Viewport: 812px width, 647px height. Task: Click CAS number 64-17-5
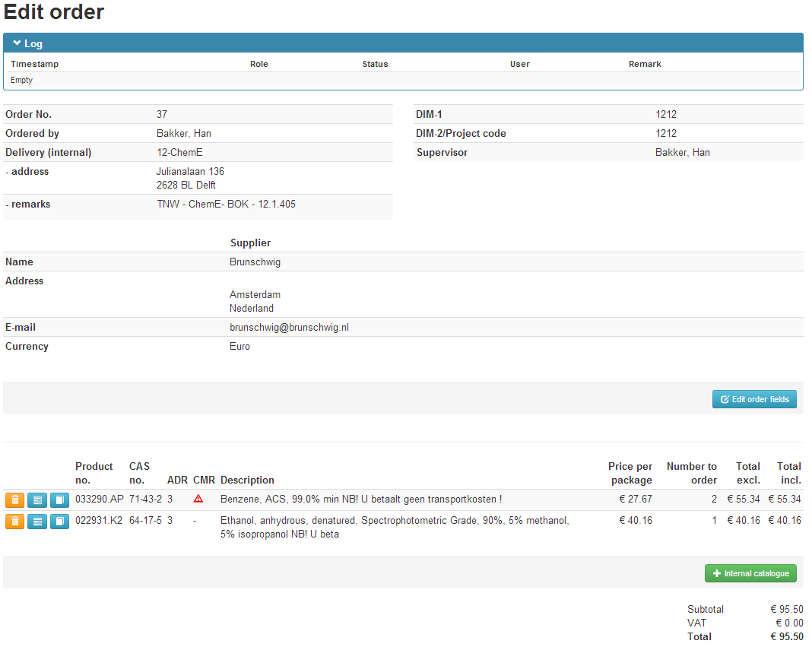[x=145, y=520]
